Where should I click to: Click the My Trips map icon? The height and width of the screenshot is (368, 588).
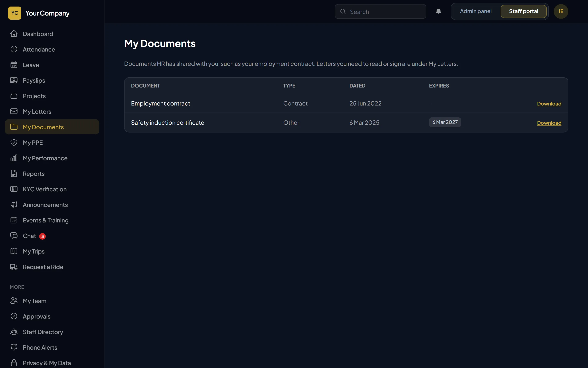point(14,251)
